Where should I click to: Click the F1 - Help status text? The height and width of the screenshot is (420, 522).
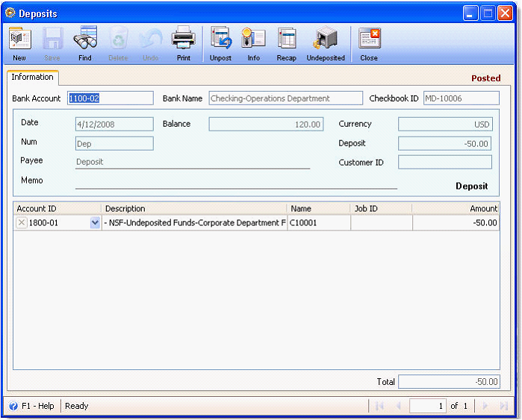tap(37, 406)
